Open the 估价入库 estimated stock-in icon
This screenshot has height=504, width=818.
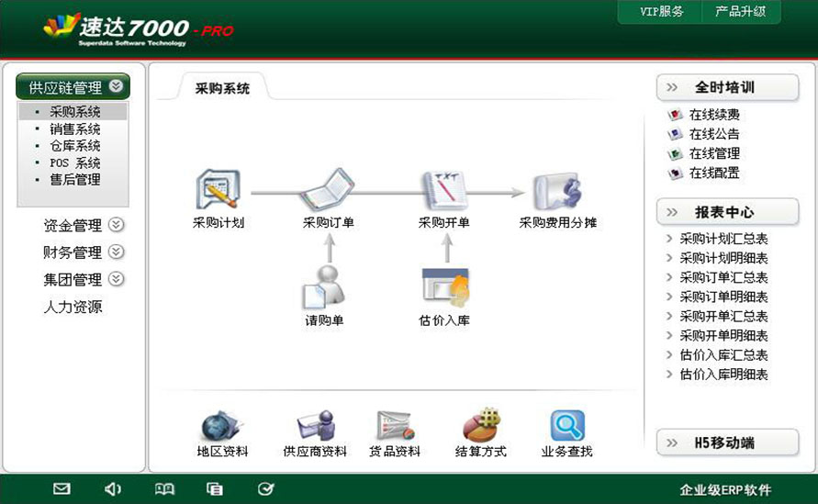[444, 287]
